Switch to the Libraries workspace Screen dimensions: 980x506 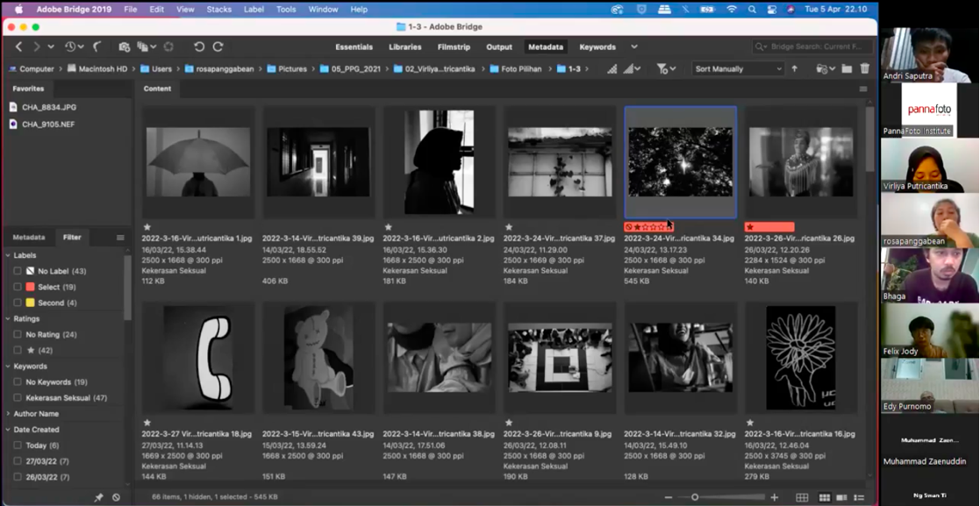click(x=405, y=46)
